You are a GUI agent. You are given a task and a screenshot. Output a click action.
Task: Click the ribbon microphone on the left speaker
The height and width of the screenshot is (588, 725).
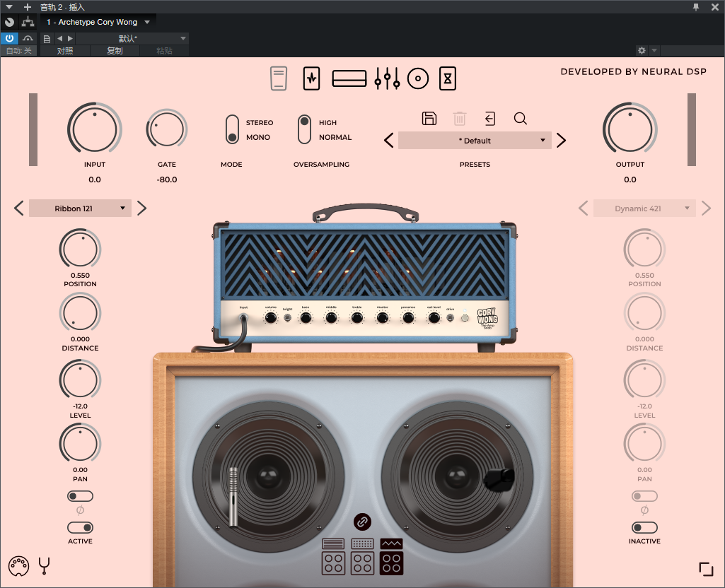click(x=233, y=497)
